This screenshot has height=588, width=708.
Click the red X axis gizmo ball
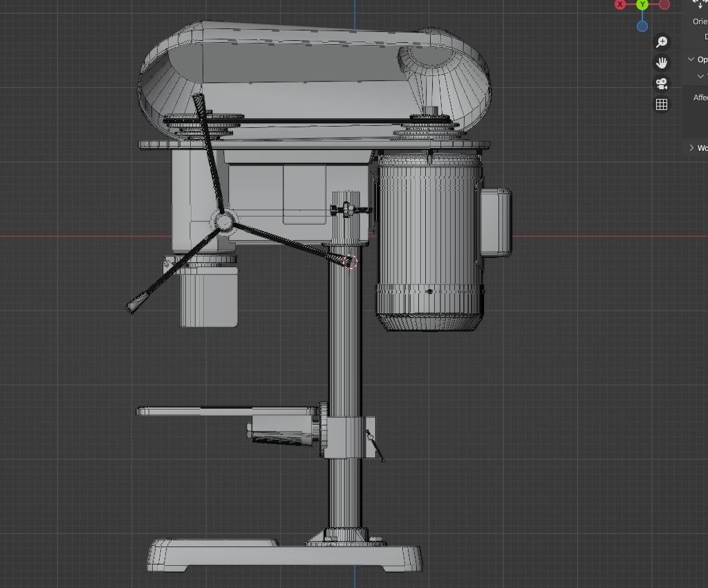pos(620,4)
